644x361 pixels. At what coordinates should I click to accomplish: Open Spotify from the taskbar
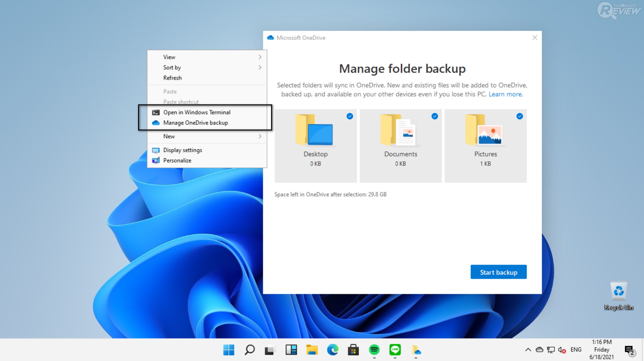coord(374,349)
